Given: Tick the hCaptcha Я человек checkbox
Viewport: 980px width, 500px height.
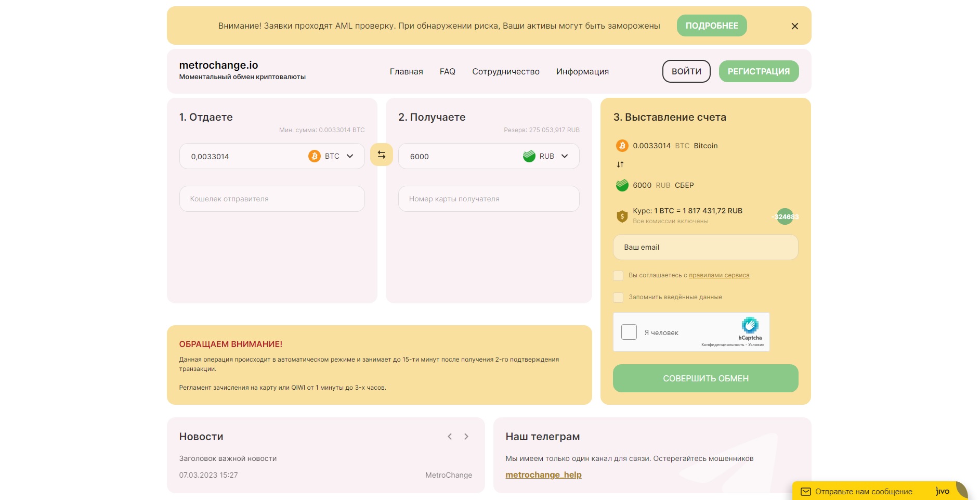Looking at the screenshot, I should click(x=629, y=332).
